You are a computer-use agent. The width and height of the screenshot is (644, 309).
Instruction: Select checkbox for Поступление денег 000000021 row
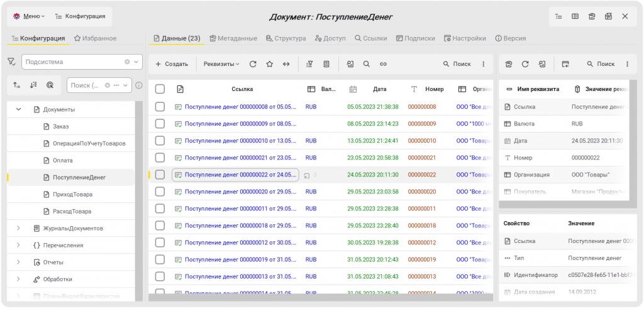[x=160, y=158]
